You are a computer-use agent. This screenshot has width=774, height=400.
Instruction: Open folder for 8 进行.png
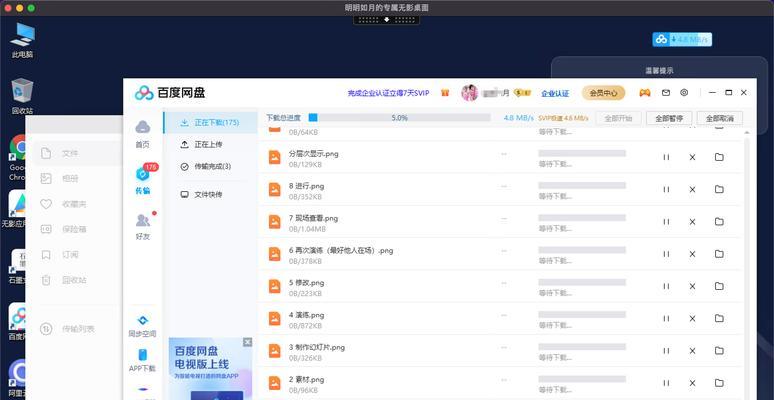pyautogui.click(x=719, y=189)
